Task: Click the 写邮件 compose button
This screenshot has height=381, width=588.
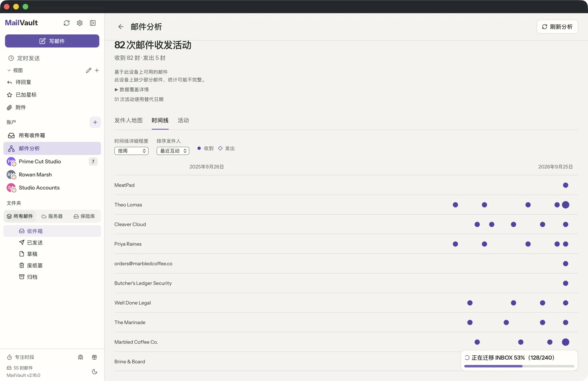Action: coord(52,41)
